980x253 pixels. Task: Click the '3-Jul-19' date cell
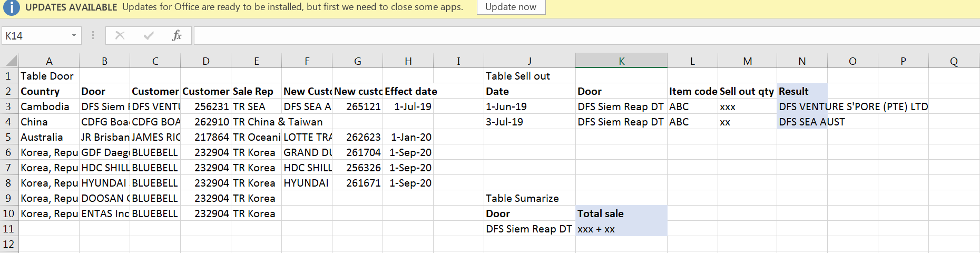click(530, 122)
